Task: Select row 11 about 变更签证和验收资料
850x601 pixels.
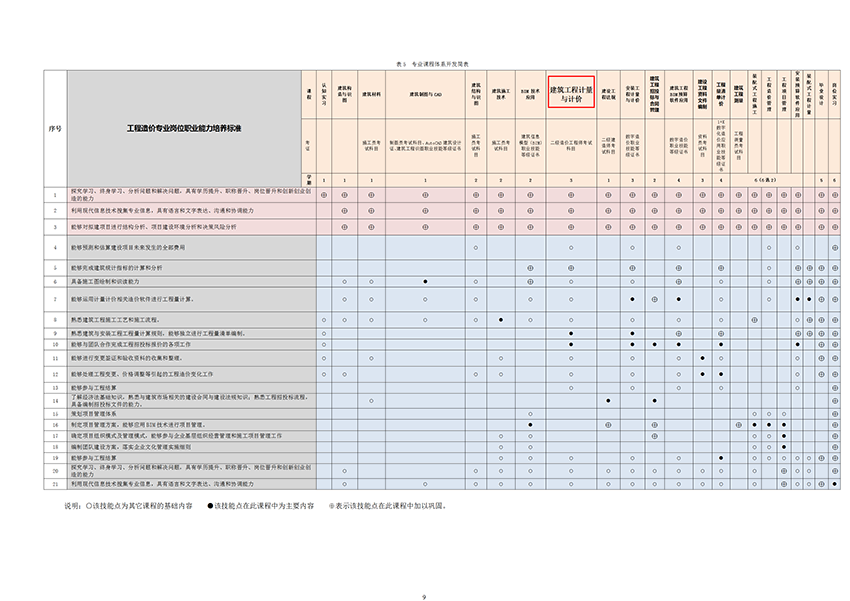Action: click(x=126, y=358)
